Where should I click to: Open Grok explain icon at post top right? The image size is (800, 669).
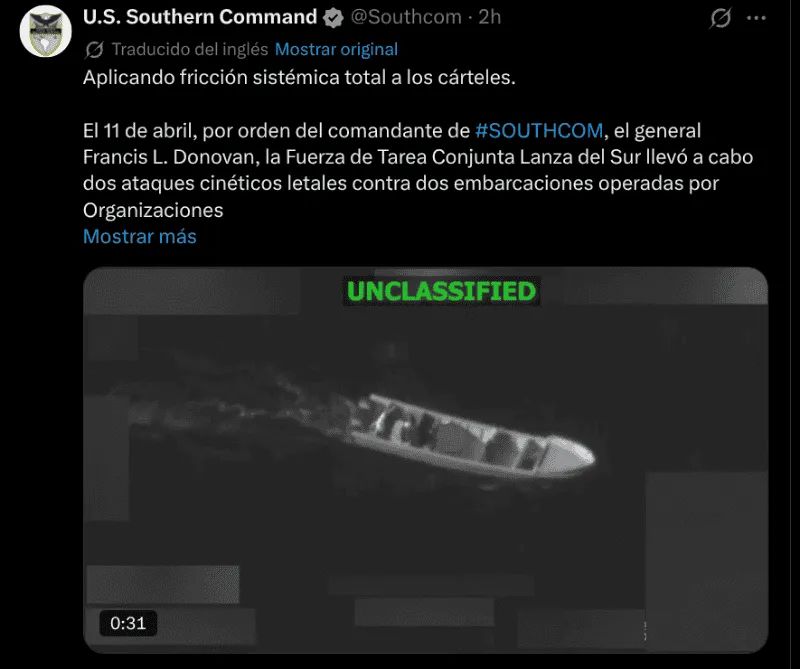(x=720, y=18)
